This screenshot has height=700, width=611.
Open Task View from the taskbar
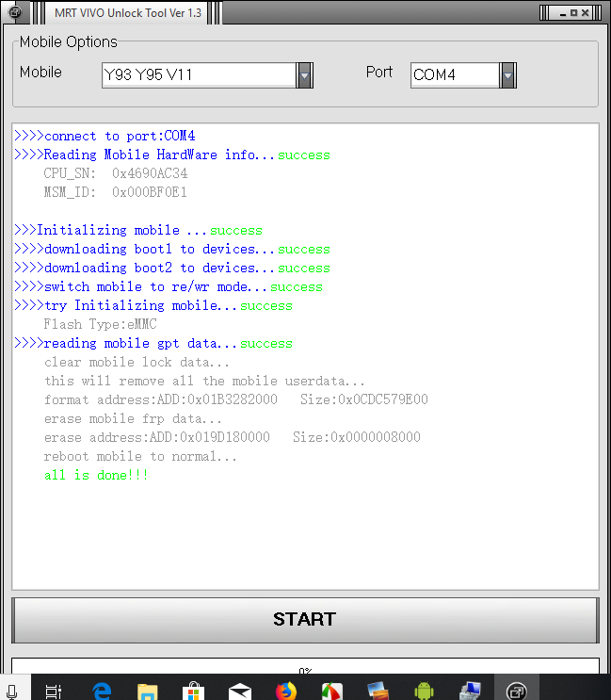point(54,692)
